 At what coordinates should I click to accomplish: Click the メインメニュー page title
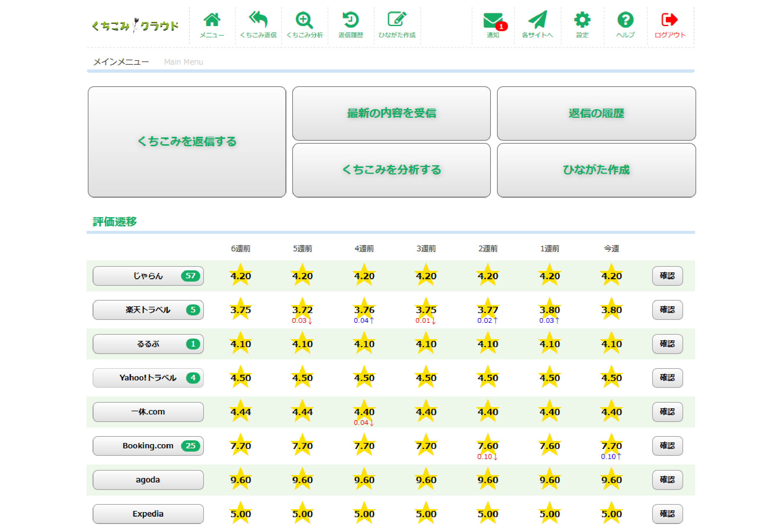(121, 62)
